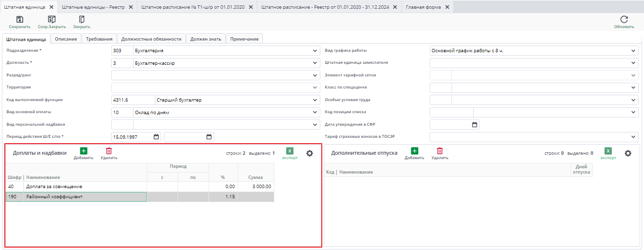The height and width of the screenshot is (250, 644).
Task: Export Доплаты и надбавки to Excel
Action: click(290, 151)
